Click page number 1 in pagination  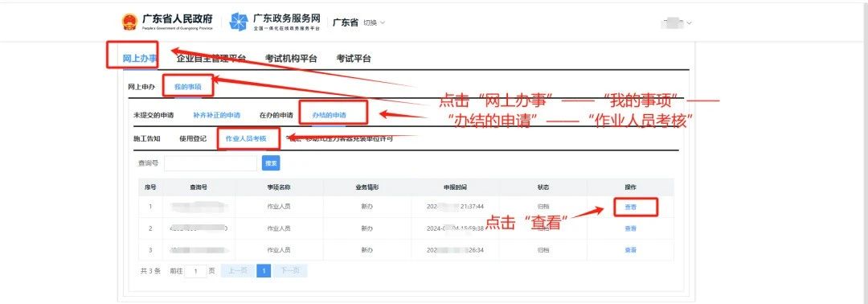point(264,271)
